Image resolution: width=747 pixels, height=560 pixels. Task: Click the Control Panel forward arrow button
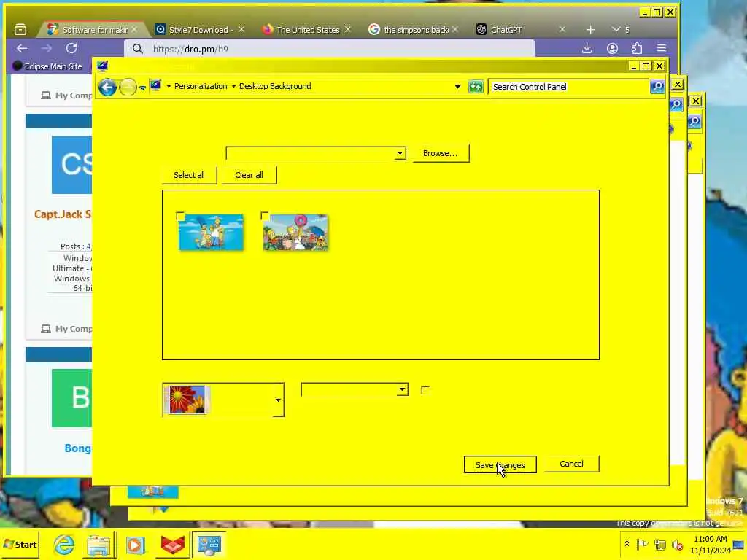128,87
